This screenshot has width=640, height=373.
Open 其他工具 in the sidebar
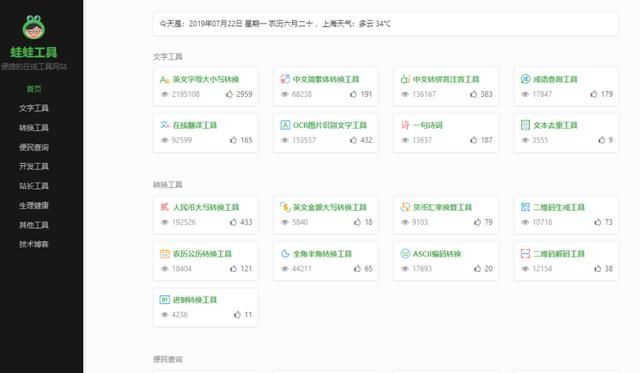(34, 225)
